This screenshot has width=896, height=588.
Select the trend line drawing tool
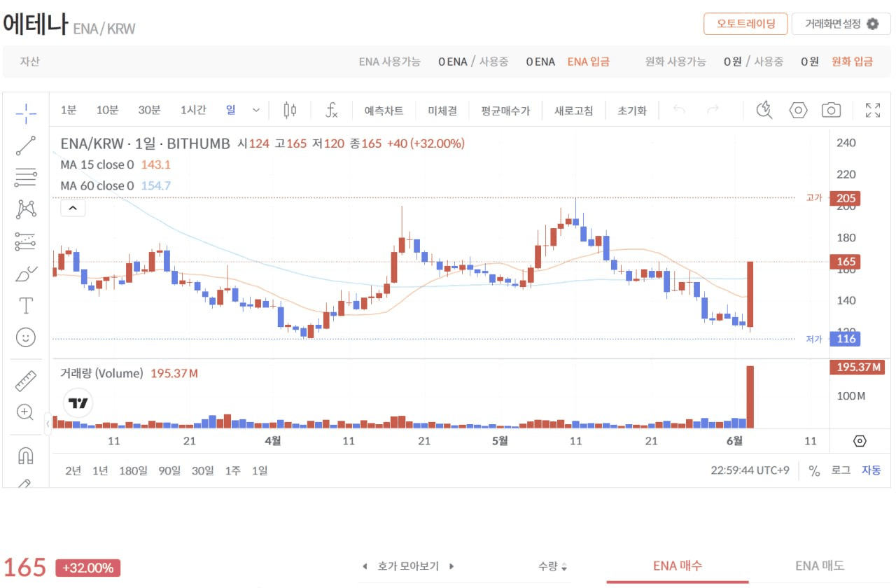26,146
